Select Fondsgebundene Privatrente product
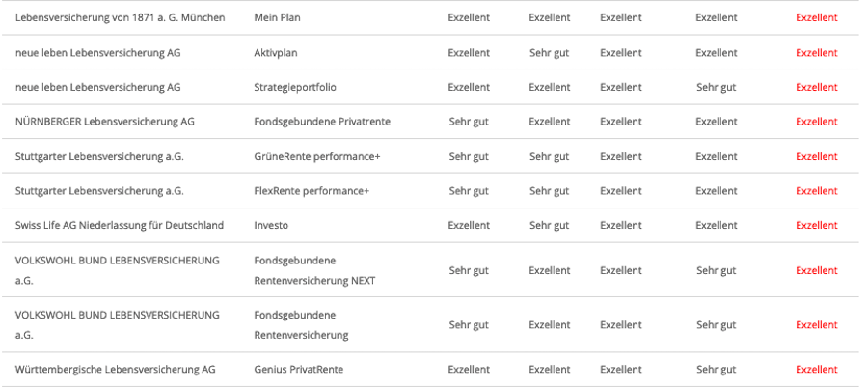The width and height of the screenshot is (868, 388). point(322,122)
